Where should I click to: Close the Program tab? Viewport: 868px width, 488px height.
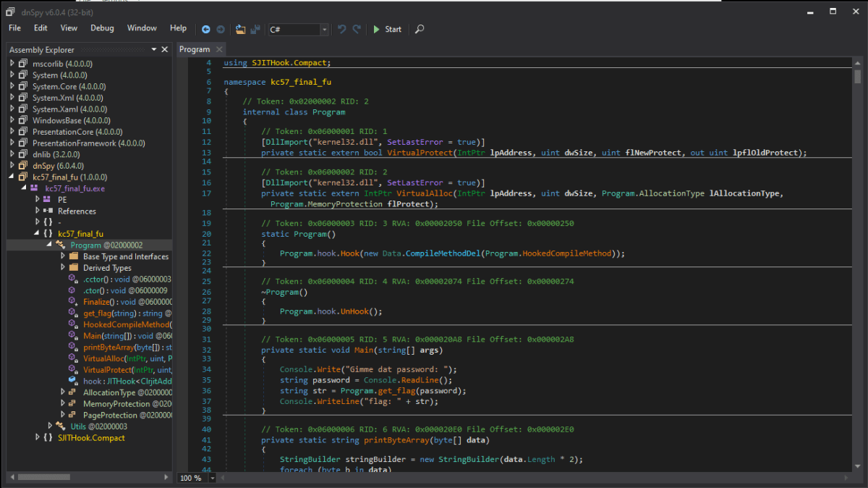[218, 49]
